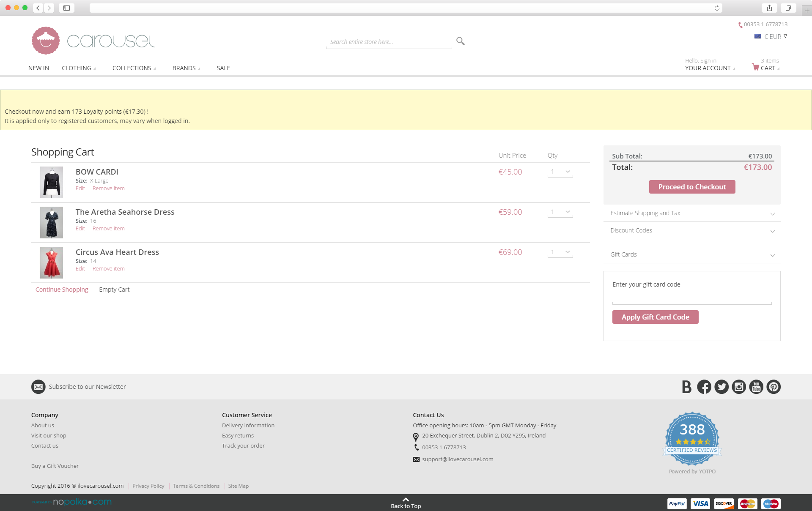Click the gift card code input field
812x511 pixels.
(691, 298)
